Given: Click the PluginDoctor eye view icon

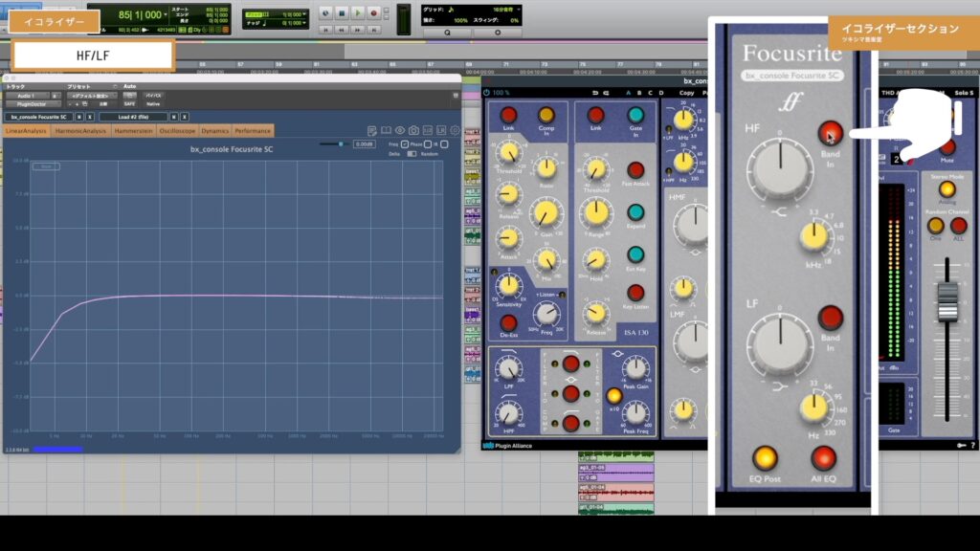Looking at the screenshot, I should [x=400, y=130].
